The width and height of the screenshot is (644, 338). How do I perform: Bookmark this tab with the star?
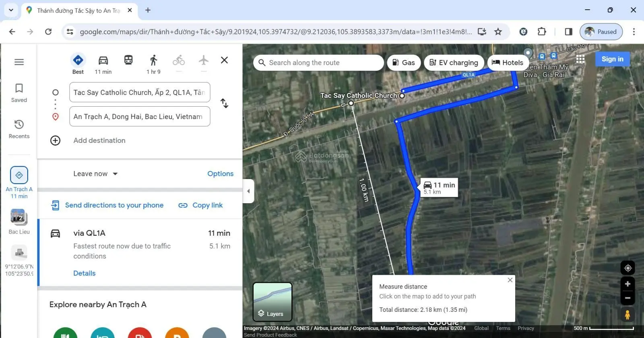498,32
